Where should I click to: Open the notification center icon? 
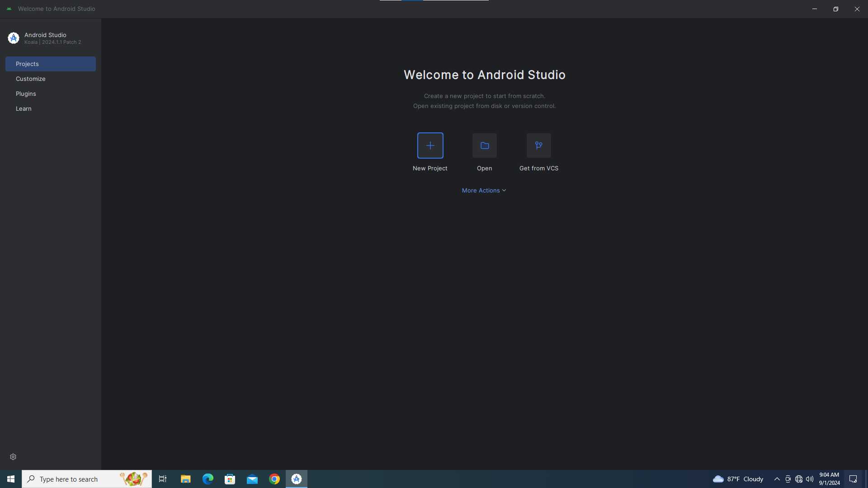853,479
